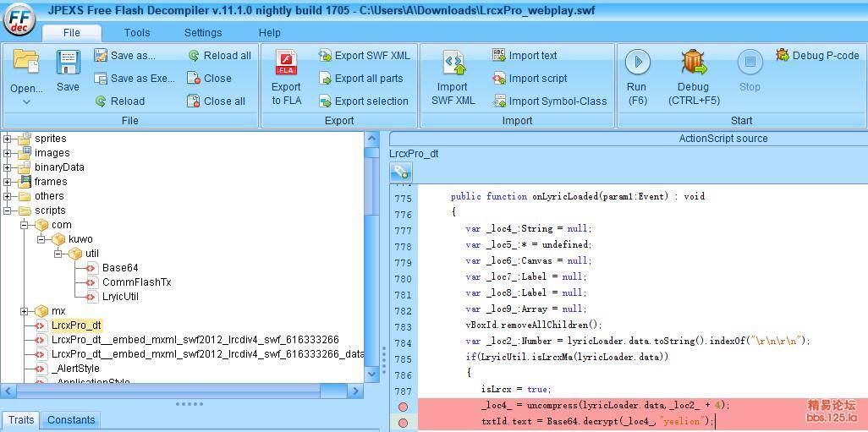Click the onLyricLoaded function declaration text
This screenshot has height=432, width=868.
tap(578, 196)
